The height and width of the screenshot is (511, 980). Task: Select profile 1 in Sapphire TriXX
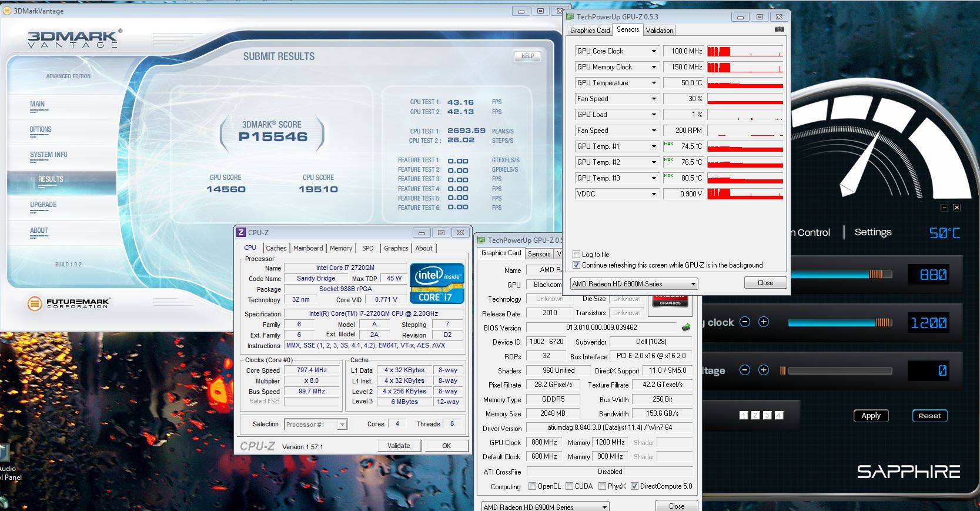click(744, 415)
